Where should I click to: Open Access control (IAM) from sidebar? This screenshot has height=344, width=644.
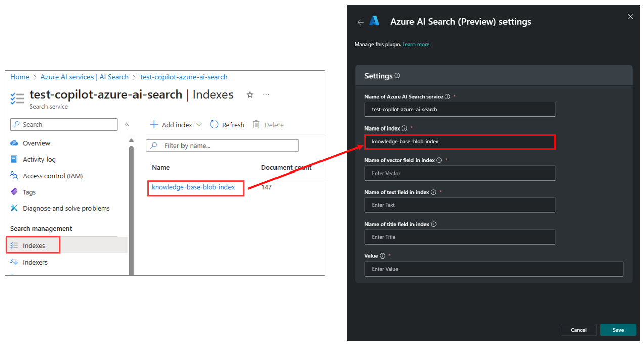pyautogui.click(x=16, y=176)
